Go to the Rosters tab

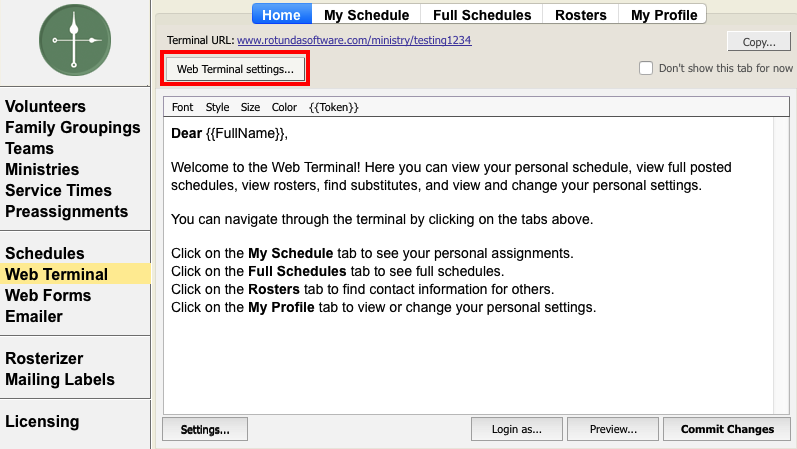coord(581,15)
